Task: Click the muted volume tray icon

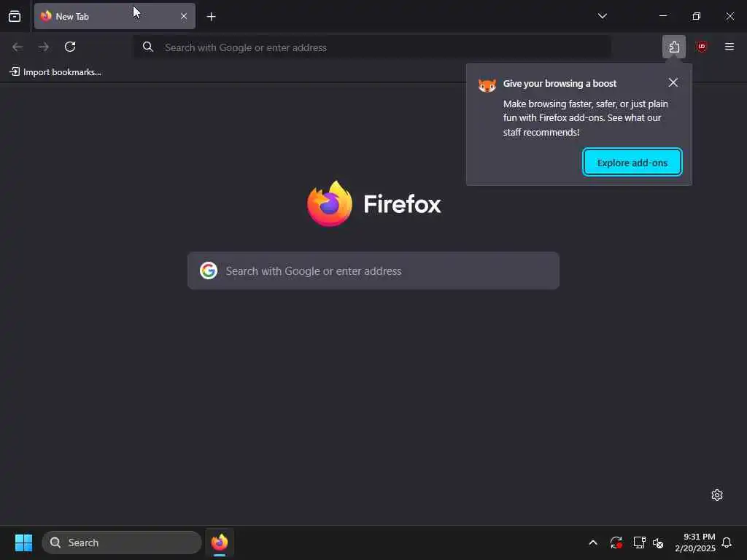Action: click(658, 542)
